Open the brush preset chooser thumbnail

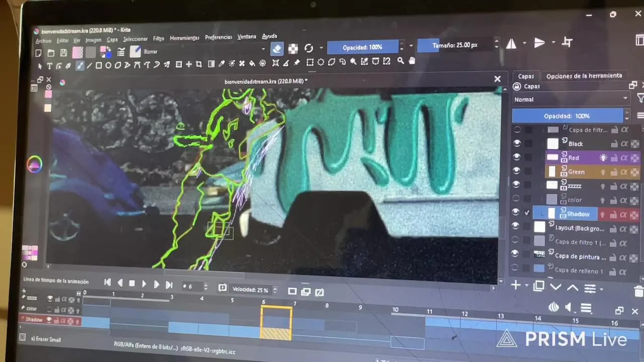(x=135, y=51)
